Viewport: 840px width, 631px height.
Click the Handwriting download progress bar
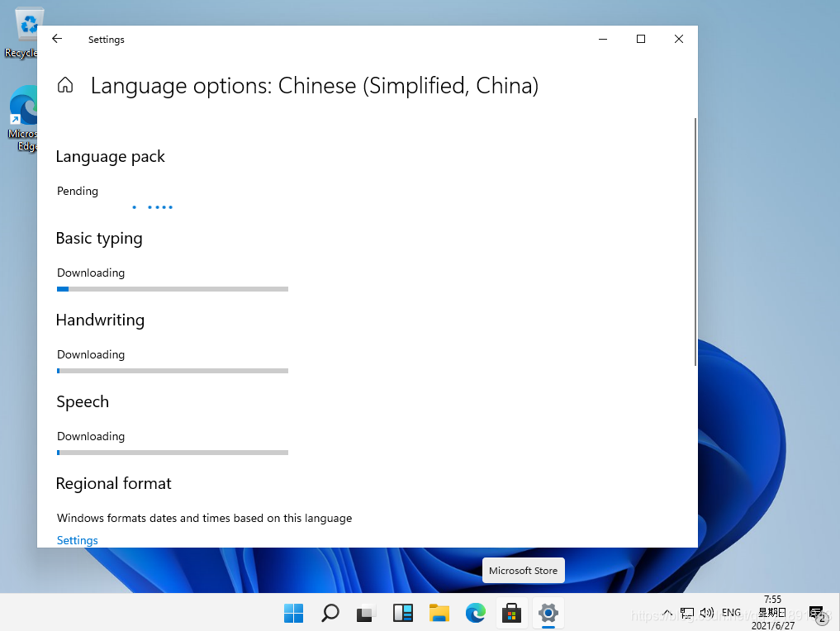click(173, 371)
